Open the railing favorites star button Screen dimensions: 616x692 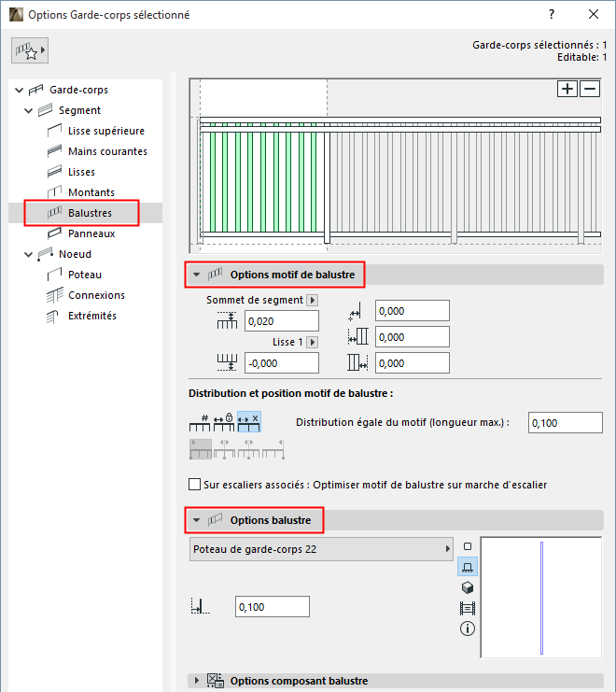pos(30,50)
